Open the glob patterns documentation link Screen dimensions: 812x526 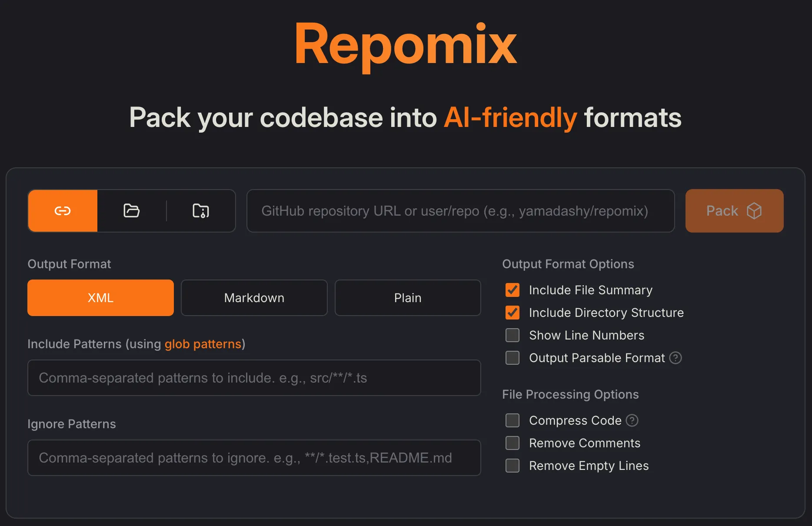203,344
